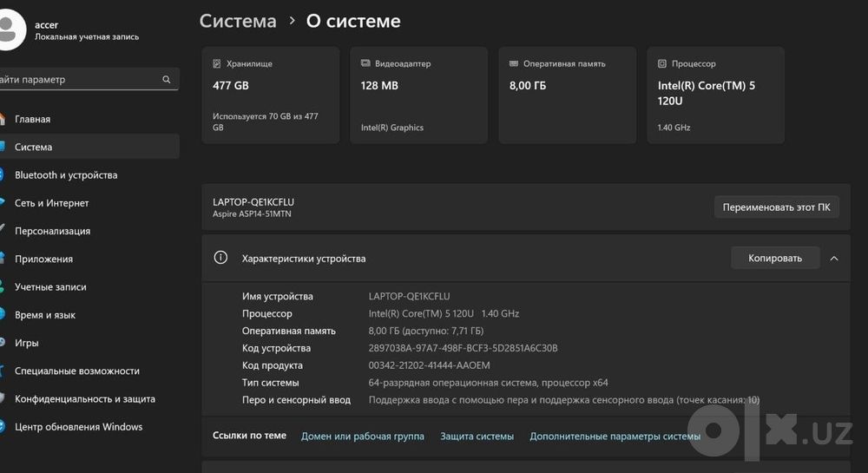The image size is (868, 473).
Task: Click the processor card icon
Action: click(662, 63)
